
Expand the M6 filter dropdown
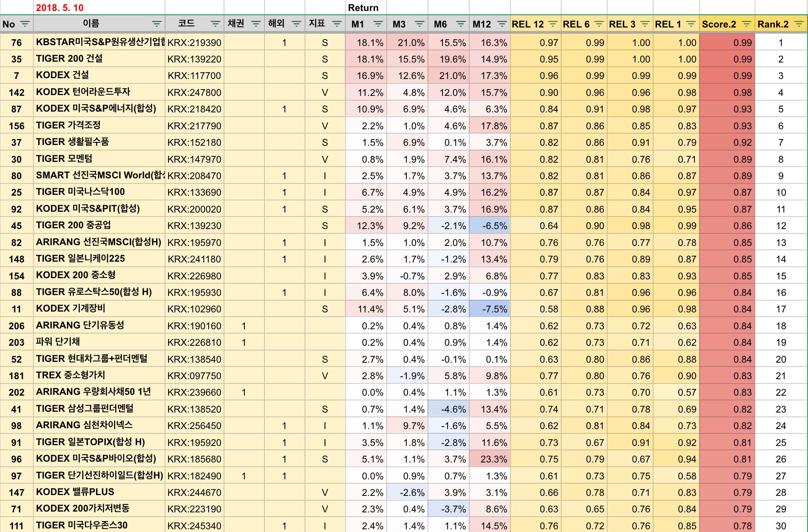point(461,24)
